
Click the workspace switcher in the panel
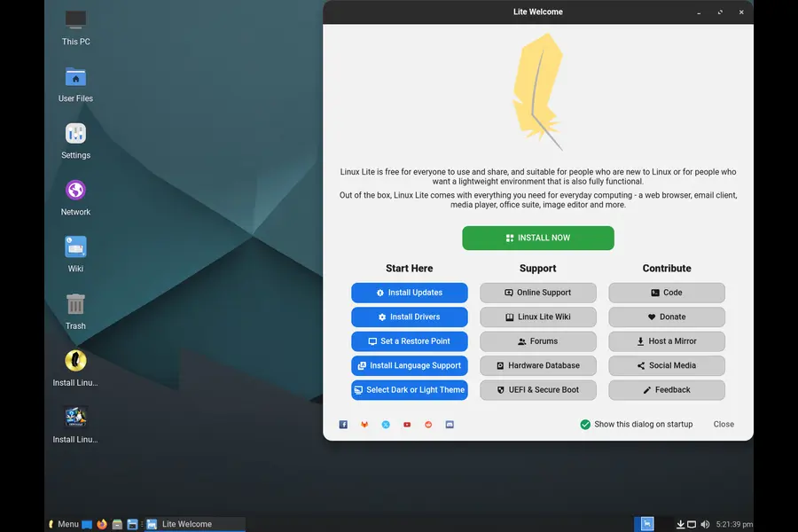(x=653, y=524)
